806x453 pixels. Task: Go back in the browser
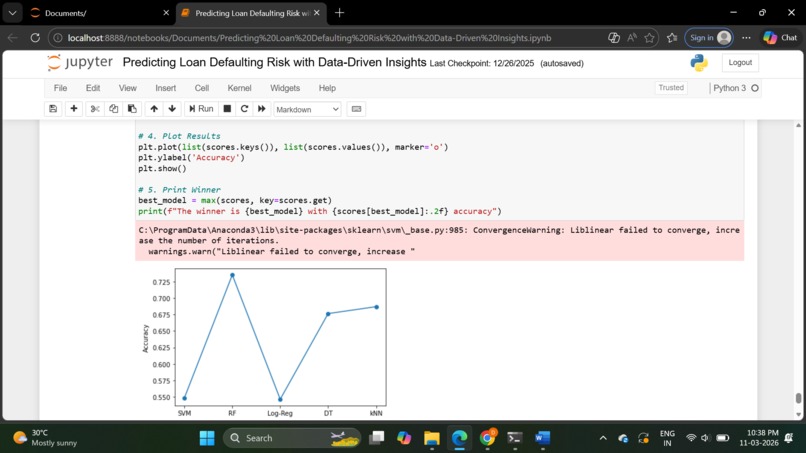pyautogui.click(x=13, y=38)
